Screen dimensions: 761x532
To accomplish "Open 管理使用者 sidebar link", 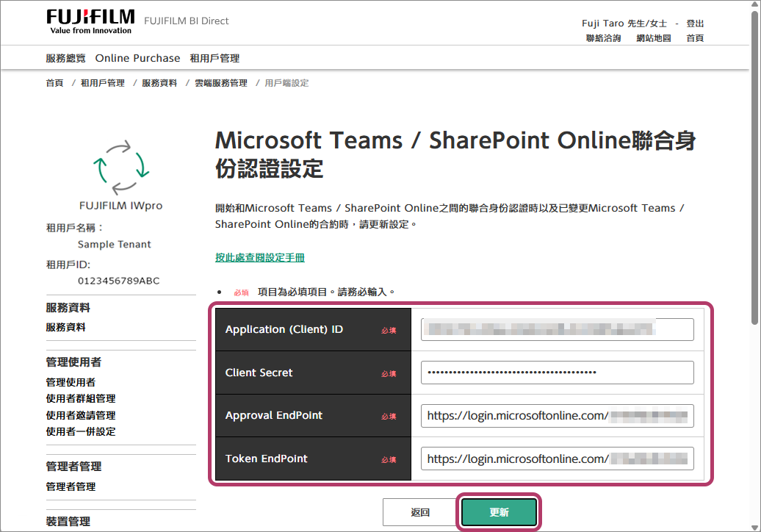I will tap(71, 383).
